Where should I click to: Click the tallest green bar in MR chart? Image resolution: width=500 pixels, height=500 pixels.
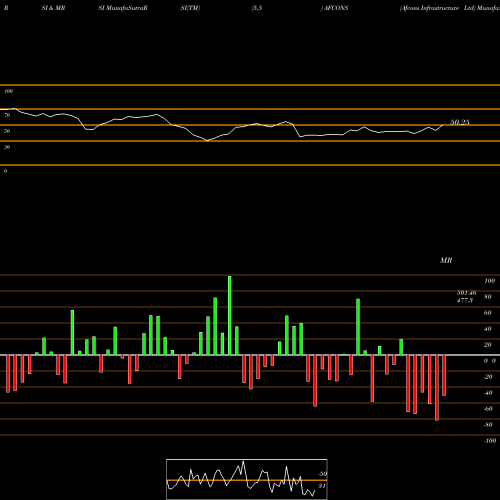230,315
